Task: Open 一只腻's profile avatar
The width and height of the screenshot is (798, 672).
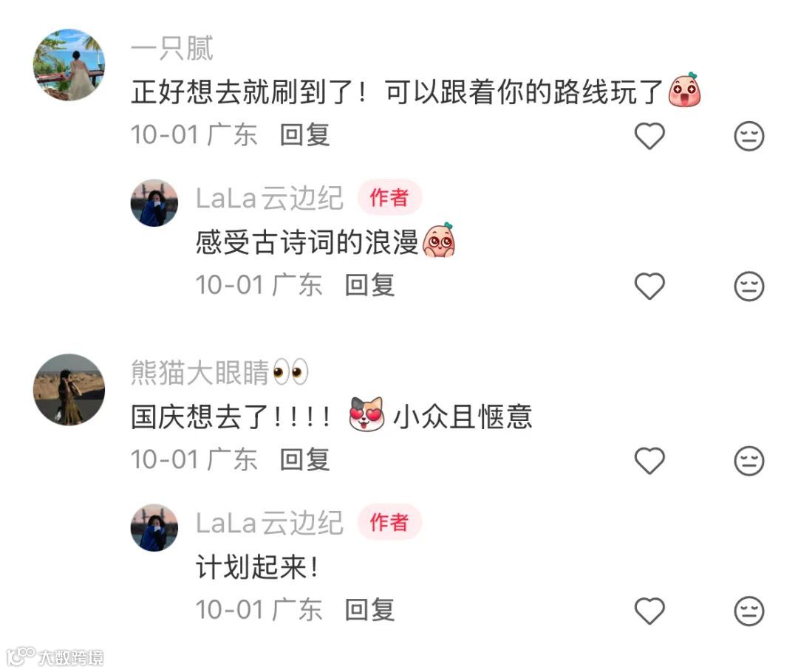Action: [69, 64]
